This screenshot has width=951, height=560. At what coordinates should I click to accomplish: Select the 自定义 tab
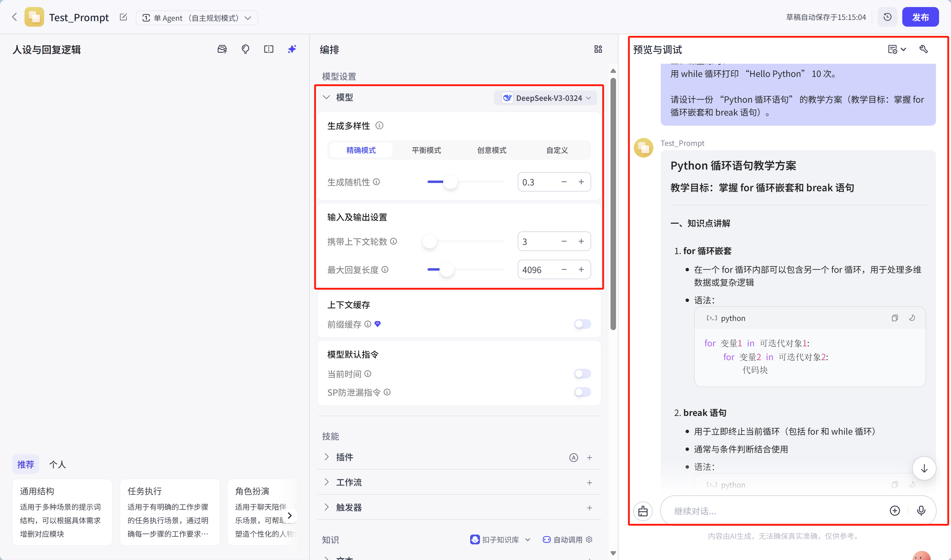click(557, 150)
